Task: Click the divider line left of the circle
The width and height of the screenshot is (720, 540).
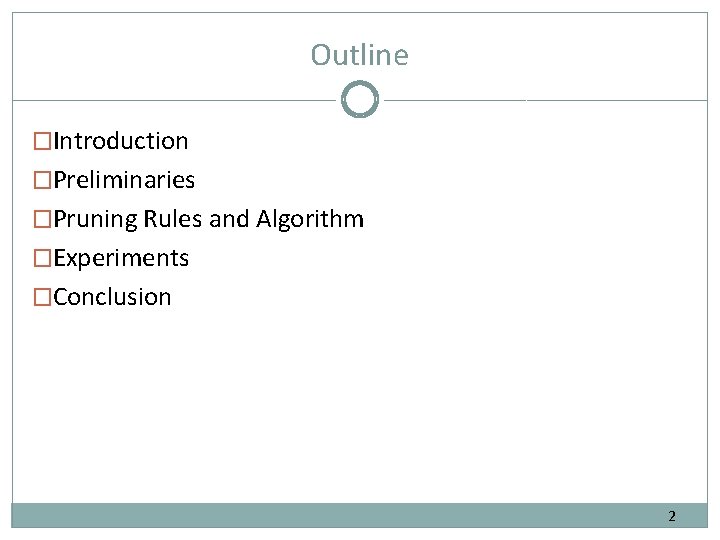Action: pyautogui.click(x=174, y=100)
